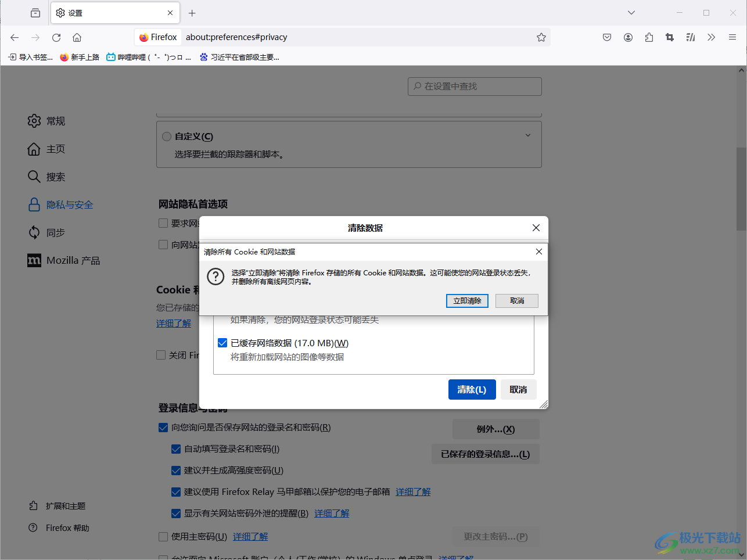747x560 pixels.
Task: Close the Cookie confirmation prompt X
Action: [539, 252]
